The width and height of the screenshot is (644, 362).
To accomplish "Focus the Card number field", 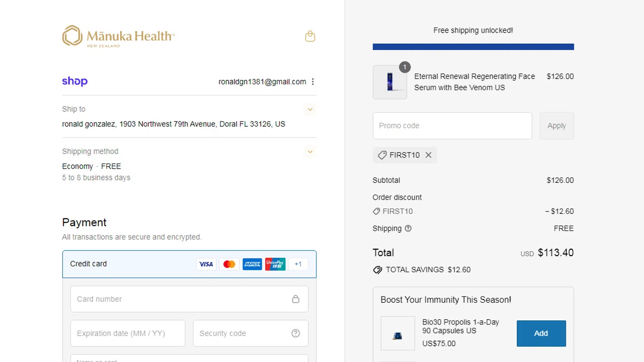I will (189, 299).
